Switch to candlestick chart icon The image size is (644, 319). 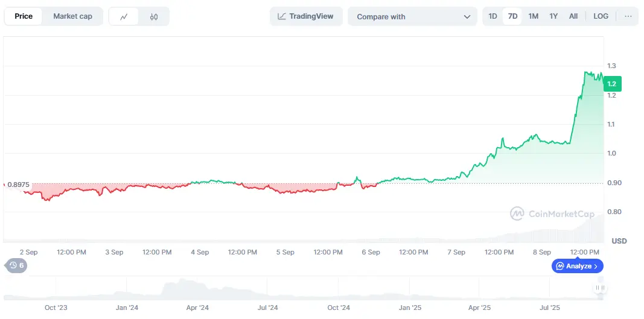(x=154, y=16)
